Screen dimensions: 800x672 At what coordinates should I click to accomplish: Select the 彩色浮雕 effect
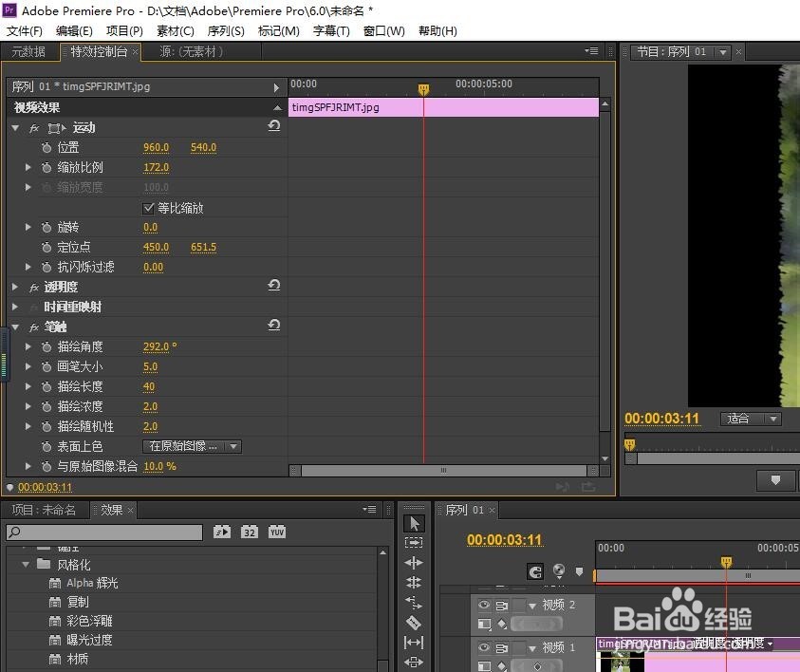(89, 621)
